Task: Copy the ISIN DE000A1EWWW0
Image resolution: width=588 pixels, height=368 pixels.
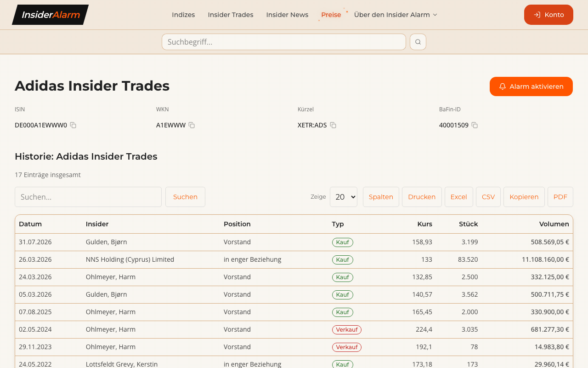Action: [x=73, y=125]
